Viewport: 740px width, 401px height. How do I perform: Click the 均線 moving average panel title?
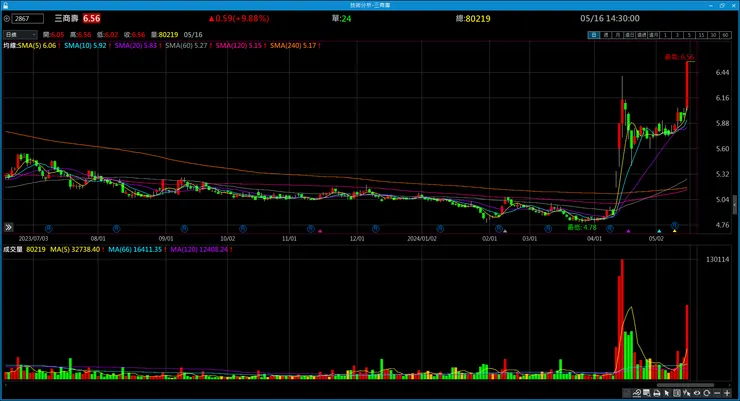10,45
